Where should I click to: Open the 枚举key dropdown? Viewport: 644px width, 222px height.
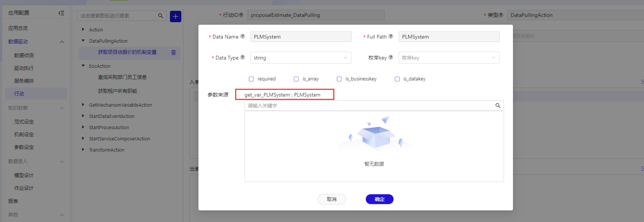pyautogui.click(x=449, y=58)
